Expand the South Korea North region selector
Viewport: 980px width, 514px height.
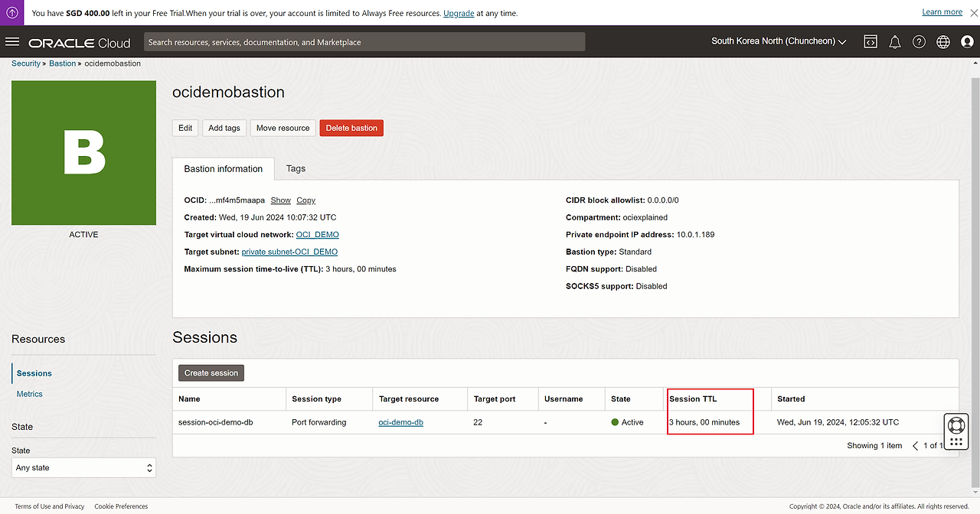pyautogui.click(x=779, y=41)
